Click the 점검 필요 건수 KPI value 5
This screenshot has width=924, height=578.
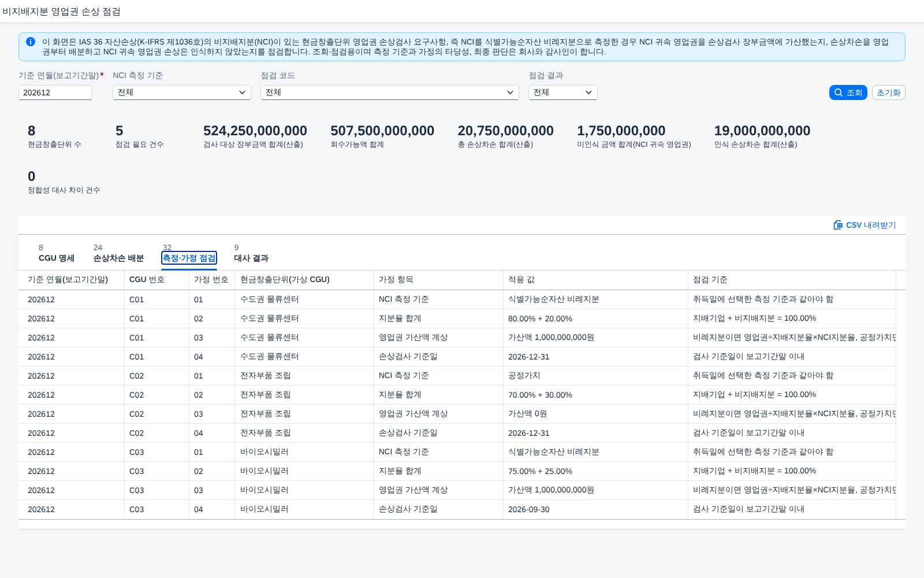(x=120, y=131)
